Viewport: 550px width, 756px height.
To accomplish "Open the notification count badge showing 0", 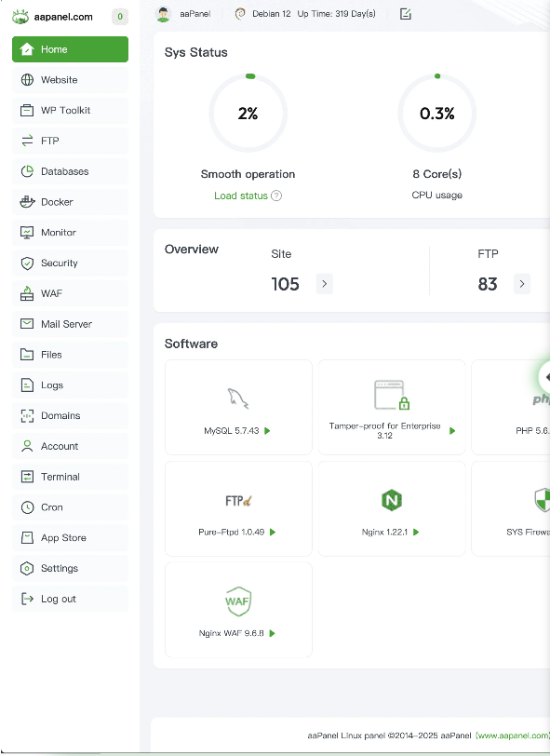I will pos(120,17).
